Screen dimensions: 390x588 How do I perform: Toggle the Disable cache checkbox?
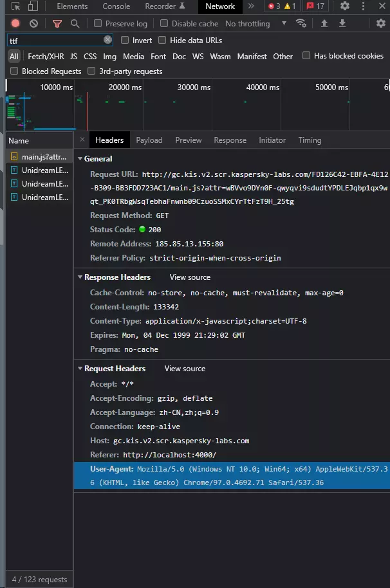click(x=164, y=24)
